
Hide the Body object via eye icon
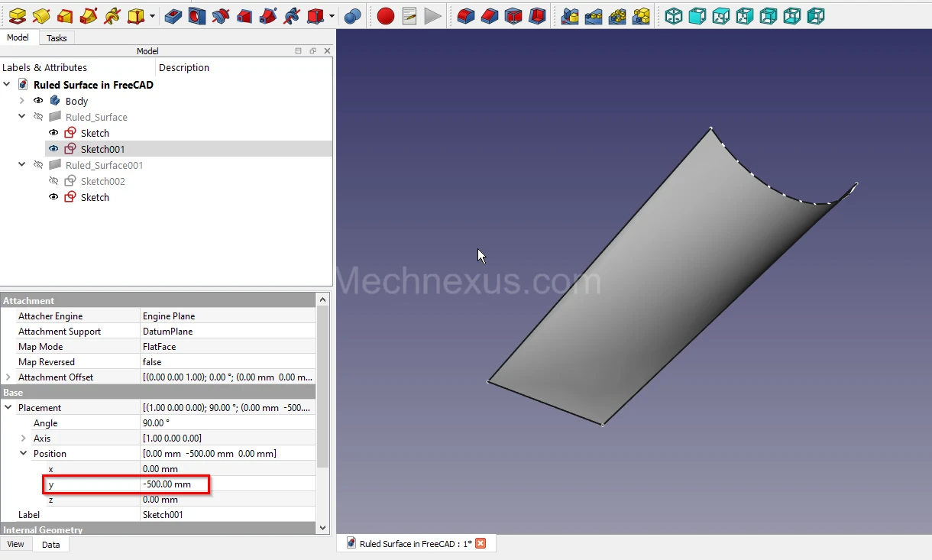click(38, 101)
